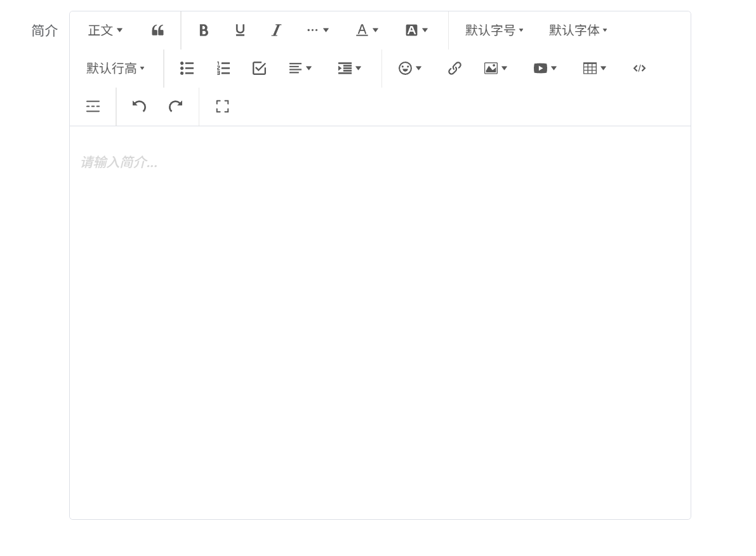Click the insert link icon
This screenshot has height=556, width=756.
coord(454,69)
